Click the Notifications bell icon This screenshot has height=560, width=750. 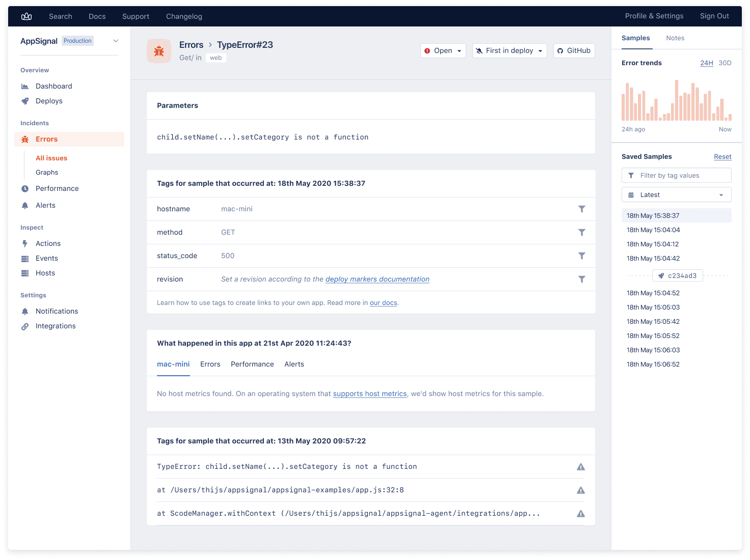[x=25, y=312]
